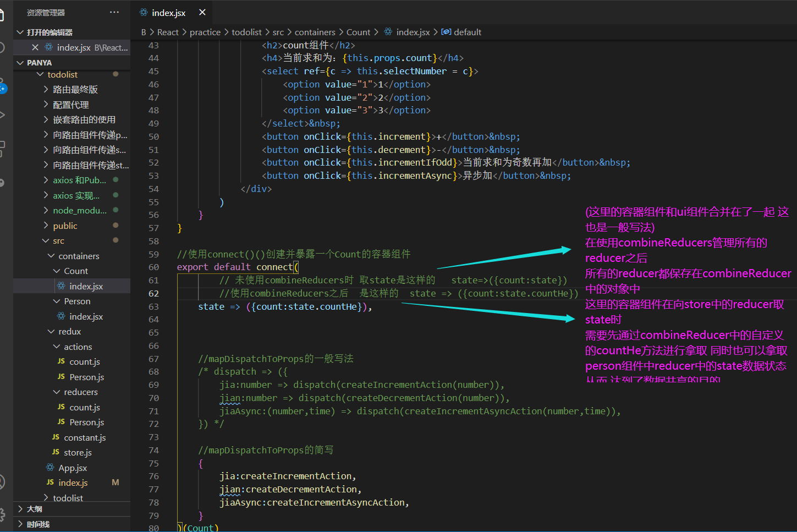The height and width of the screenshot is (532, 797).
Task: Collapse the PANYA workspace section
Action: pyautogui.click(x=20, y=63)
